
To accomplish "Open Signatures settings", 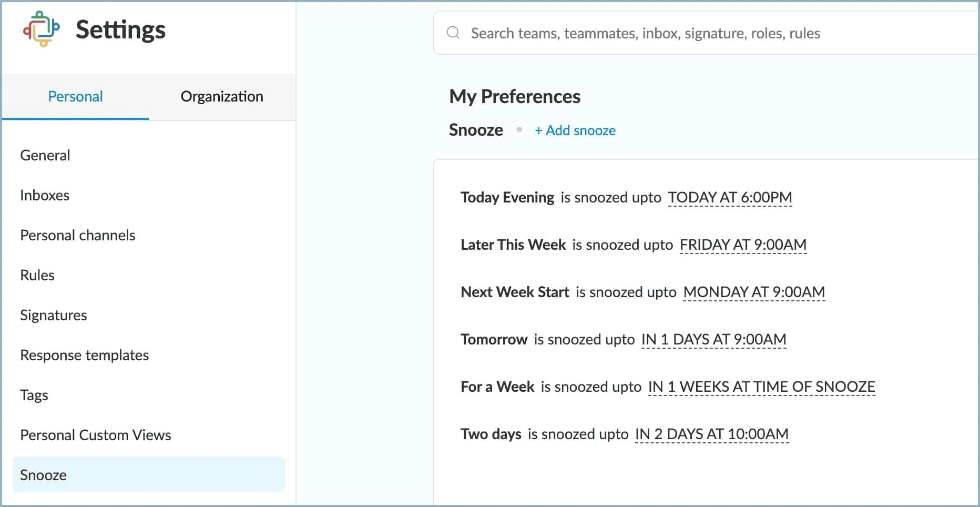I will point(54,315).
